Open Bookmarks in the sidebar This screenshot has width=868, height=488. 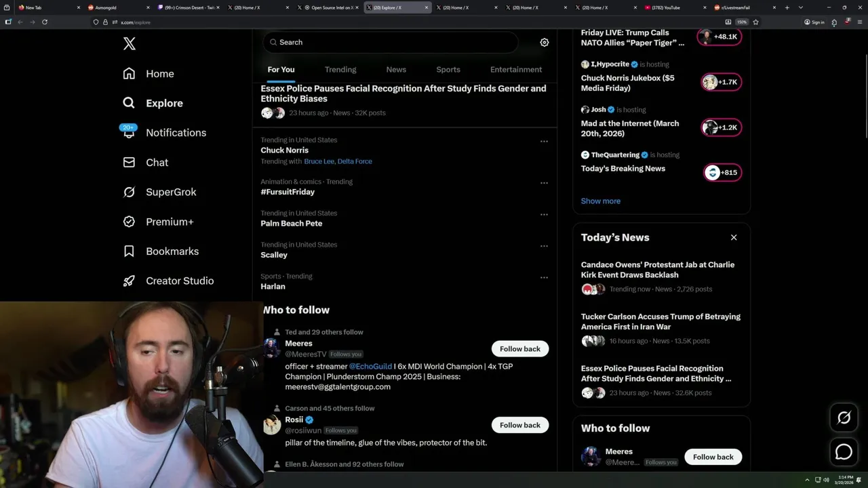[161, 251]
